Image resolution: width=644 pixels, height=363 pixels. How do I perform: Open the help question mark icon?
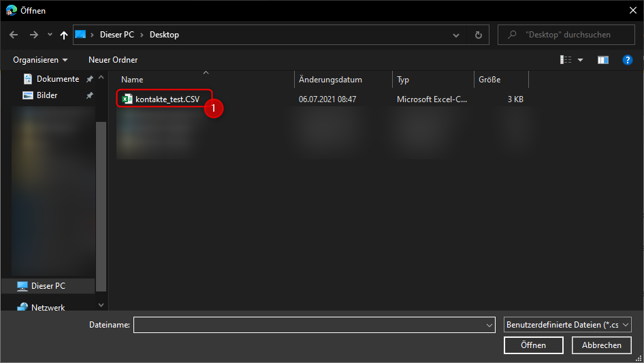click(628, 60)
